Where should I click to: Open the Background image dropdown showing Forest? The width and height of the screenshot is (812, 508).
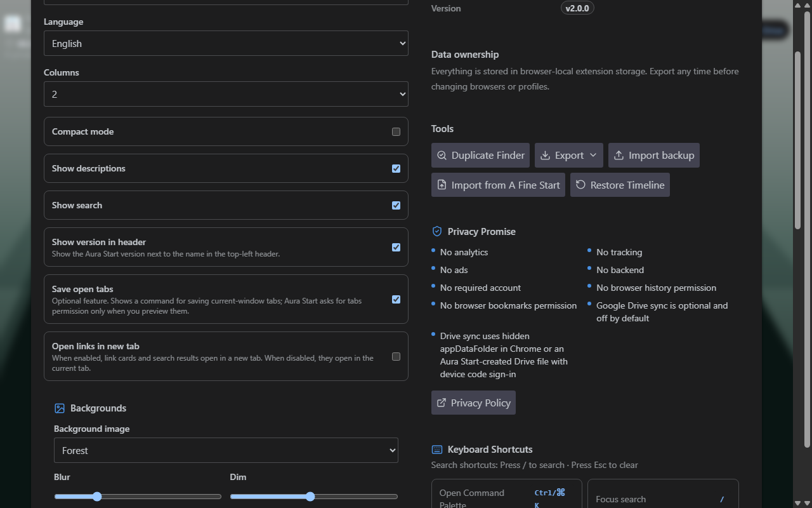click(226, 450)
